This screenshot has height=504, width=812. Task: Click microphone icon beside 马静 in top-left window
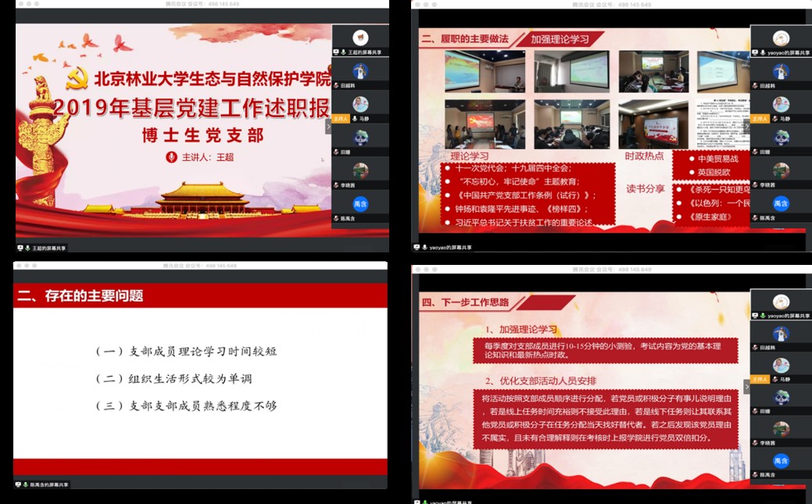click(x=354, y=119)
